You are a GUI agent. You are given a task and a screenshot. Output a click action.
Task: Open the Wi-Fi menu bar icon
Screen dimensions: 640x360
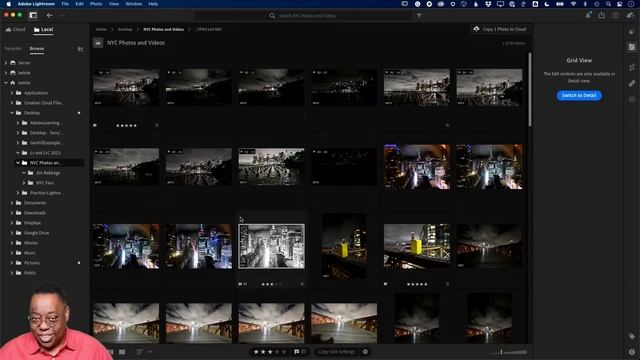573,4
